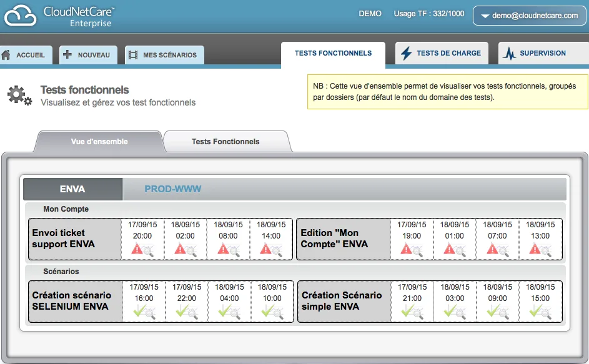Switch to TESTS DE CHARGE tab
Image resolution: width=589 pixels, height=364 pixels.
tap(442, 53)
